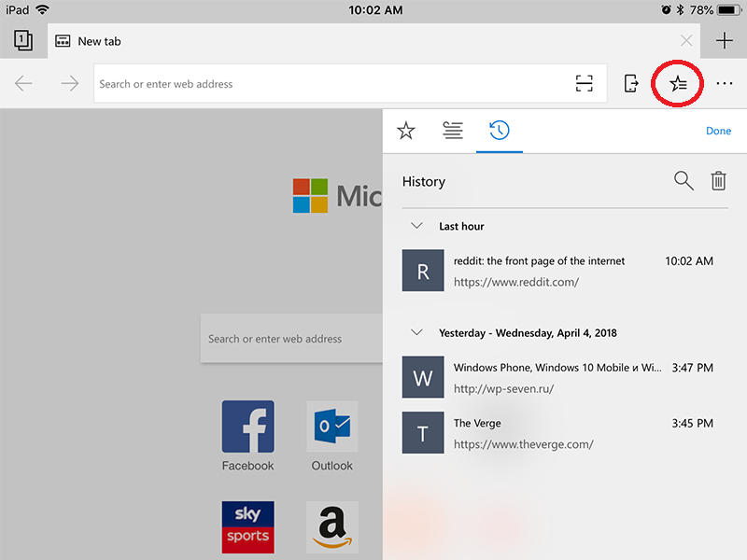Open https://www.theverge.com/ link
Screen dimensions: 747x560
[x=523, y=445]
